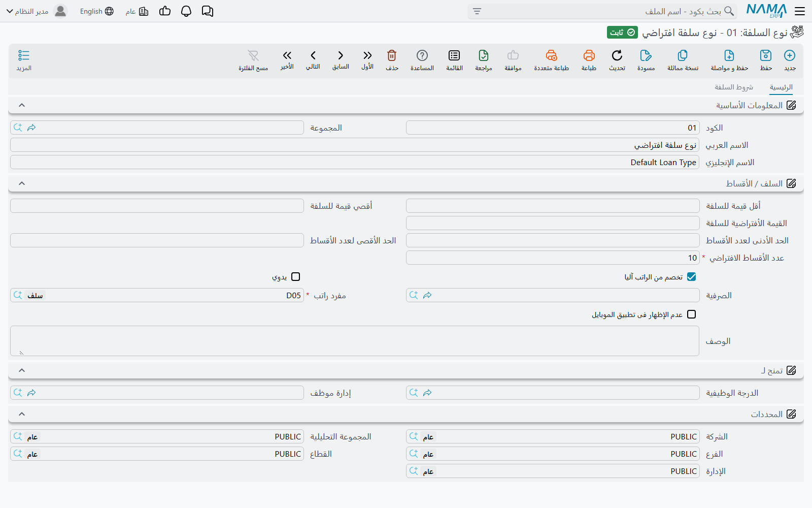The width and height of the screenshot is (812, 508).
Task: Click the أقصي قيمة للسلفة field
Action: click(x=157, y=206)
